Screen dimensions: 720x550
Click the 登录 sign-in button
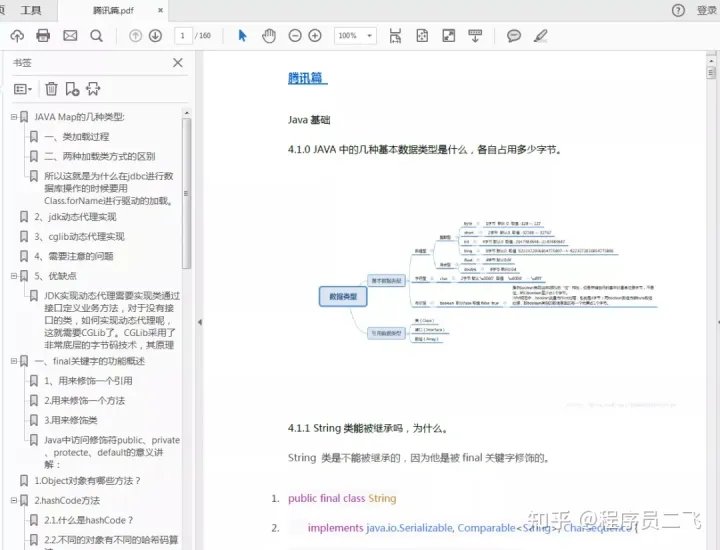pyautogui.click(x=707, y=10)
